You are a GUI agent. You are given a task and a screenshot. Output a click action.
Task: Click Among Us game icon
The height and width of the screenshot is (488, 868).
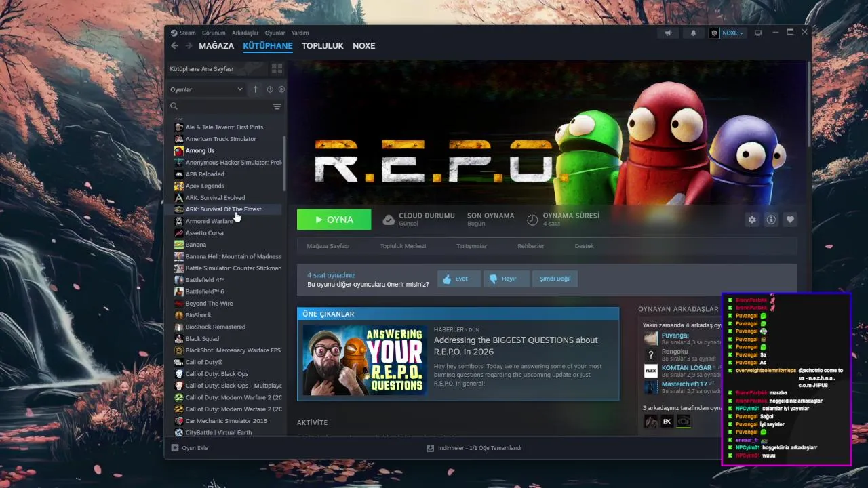point(179,150)
